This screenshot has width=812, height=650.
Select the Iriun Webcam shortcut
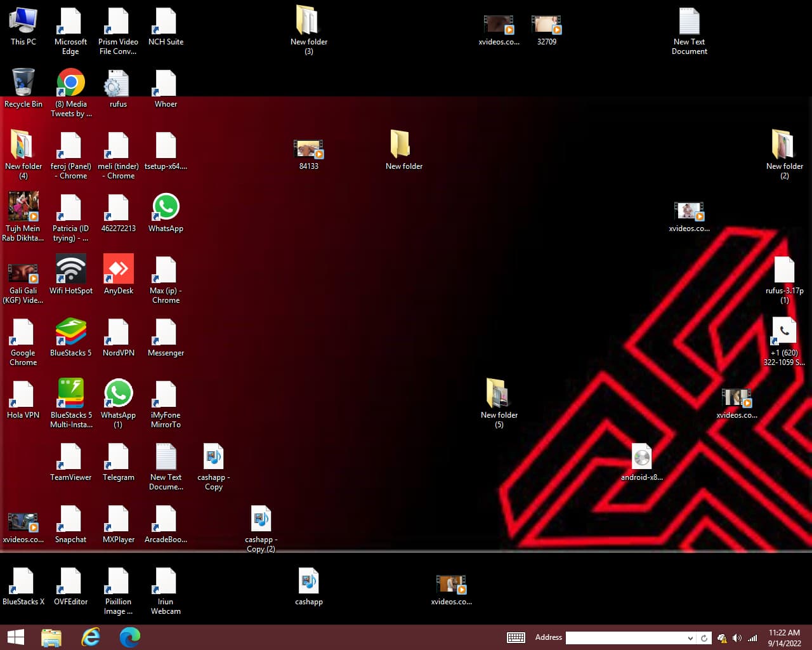166,591
